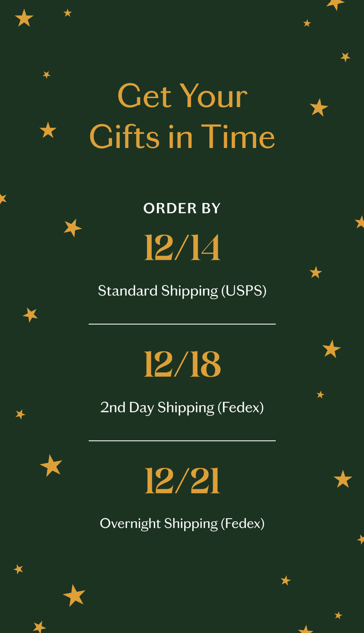Click the star right of Standard Shipping text
Viewport: 364px width, 633px height.
[x=315, y=273]
